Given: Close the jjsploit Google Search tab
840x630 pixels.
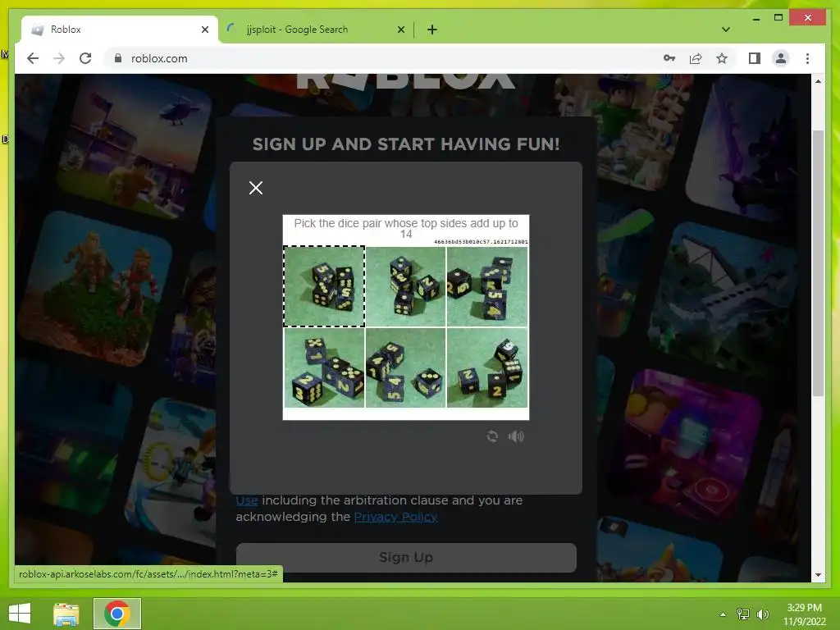Looking at the screenshot, I should [x=400, y=30].
